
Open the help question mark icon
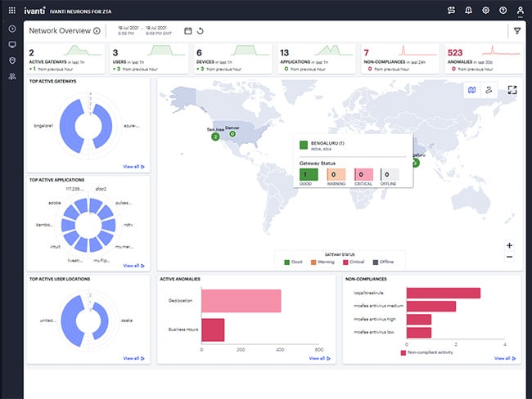[x=503, y=11]
